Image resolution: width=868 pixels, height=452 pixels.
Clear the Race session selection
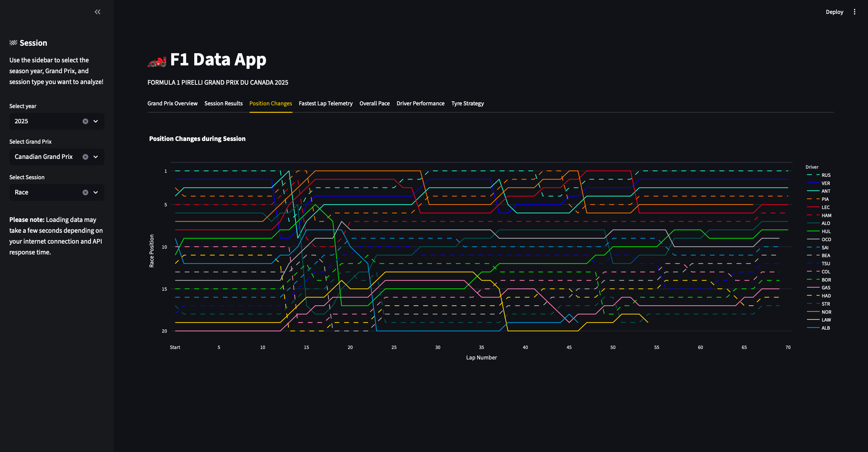click(85, 192)
